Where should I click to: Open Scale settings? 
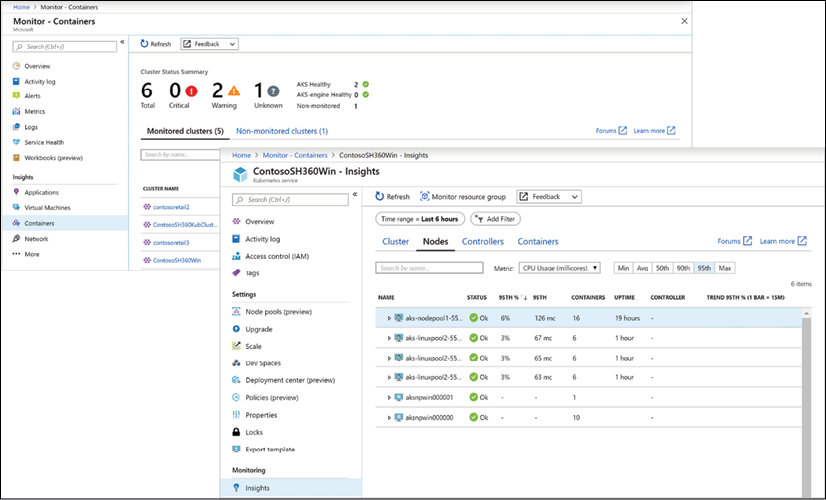(x=253, y=346)
